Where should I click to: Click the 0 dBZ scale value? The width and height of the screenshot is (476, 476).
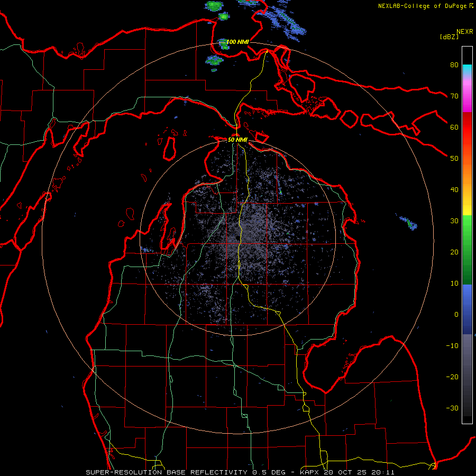456,315
